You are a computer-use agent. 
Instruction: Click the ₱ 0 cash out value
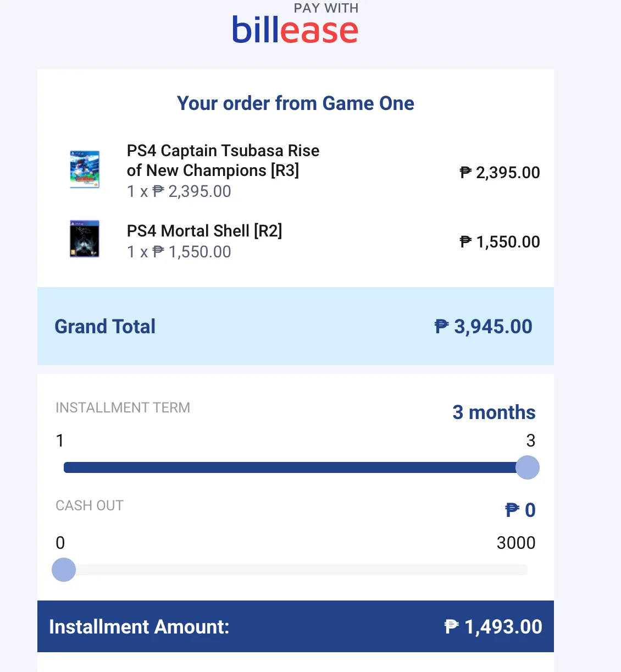(x=520, y=510)
